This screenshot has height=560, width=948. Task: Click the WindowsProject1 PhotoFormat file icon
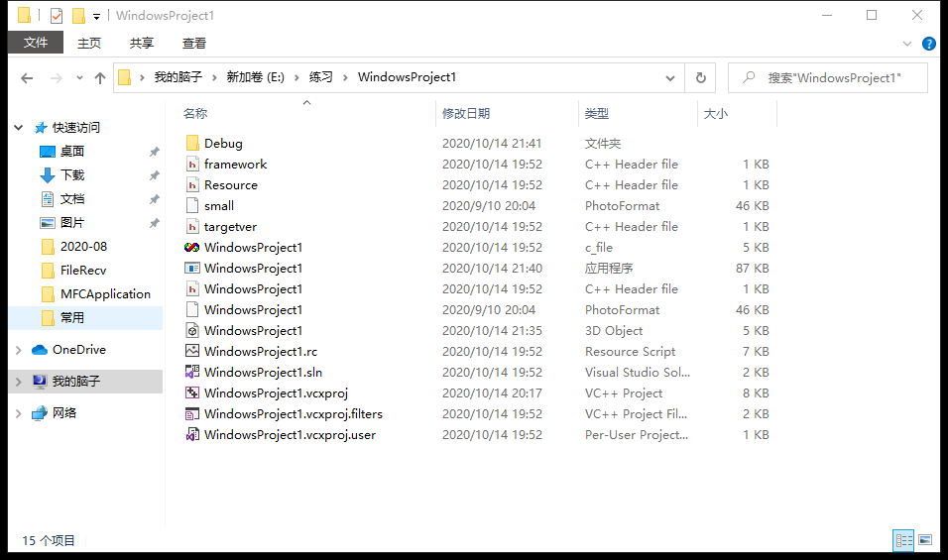pos(192,310)
